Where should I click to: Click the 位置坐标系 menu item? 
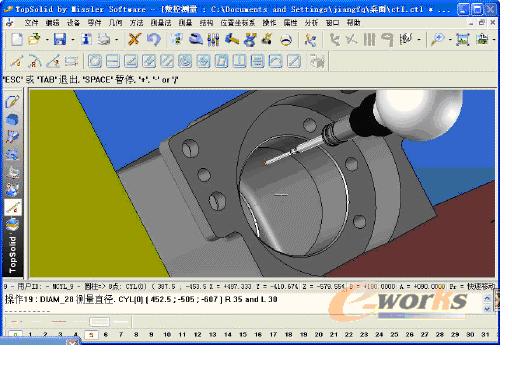(x=237, y=23)
